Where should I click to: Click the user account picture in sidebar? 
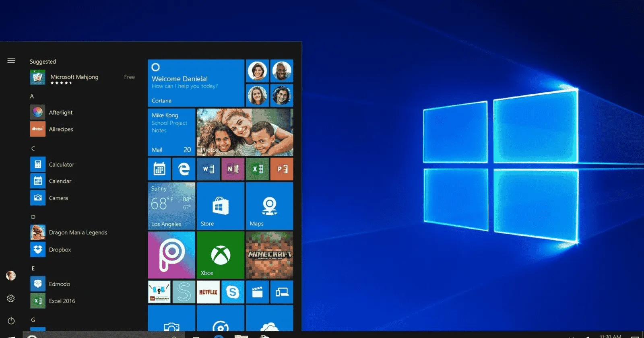(x=11, y=275)
